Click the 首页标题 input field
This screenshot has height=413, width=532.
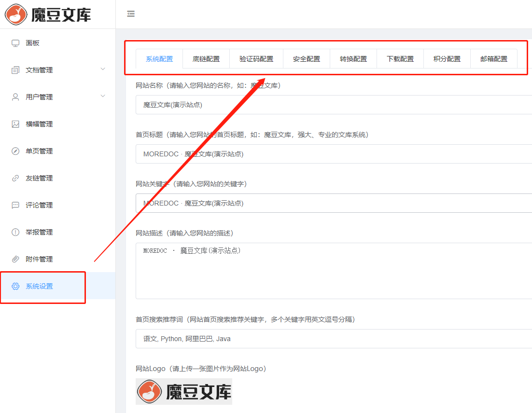pos(334,154)
